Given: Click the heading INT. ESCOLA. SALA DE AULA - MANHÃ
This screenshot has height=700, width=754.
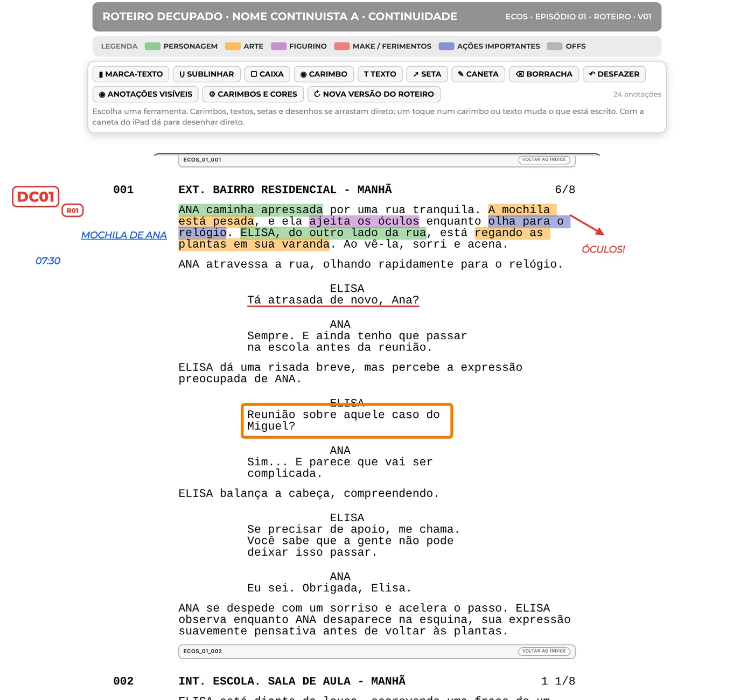Looking at the screenshot, I should pos(292,681).
